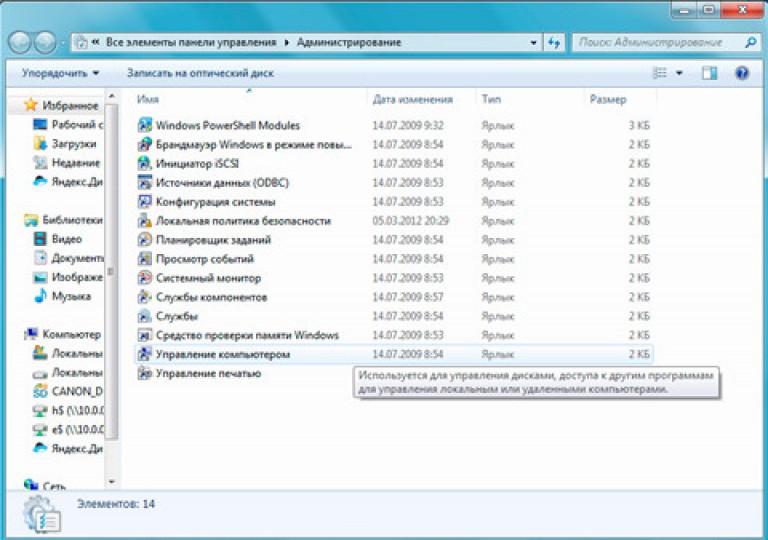
Task: Open recent pages dropdown beside Forward
Action: (63, 43)
